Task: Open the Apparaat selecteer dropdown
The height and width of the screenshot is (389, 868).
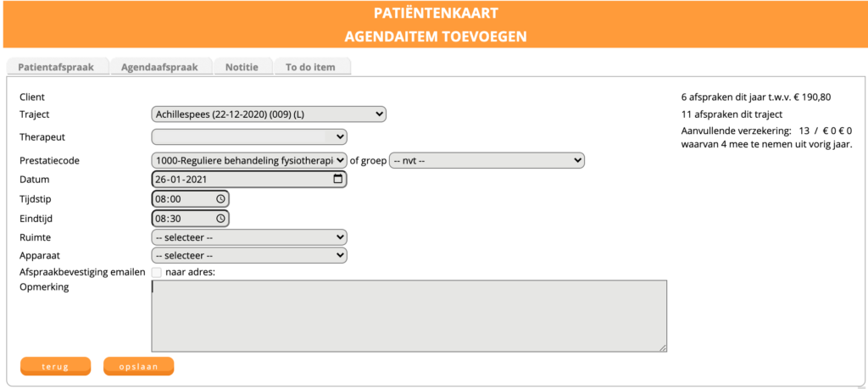Action: tap(249, 255)
